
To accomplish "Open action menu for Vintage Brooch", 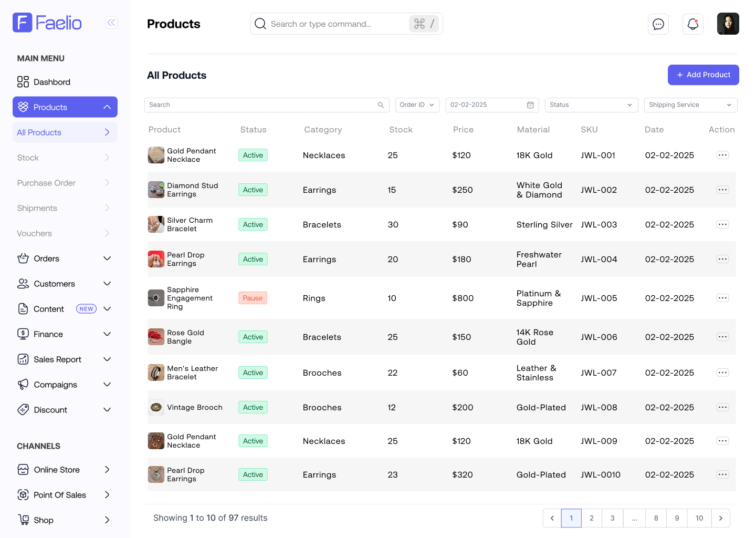I will 722,407.
